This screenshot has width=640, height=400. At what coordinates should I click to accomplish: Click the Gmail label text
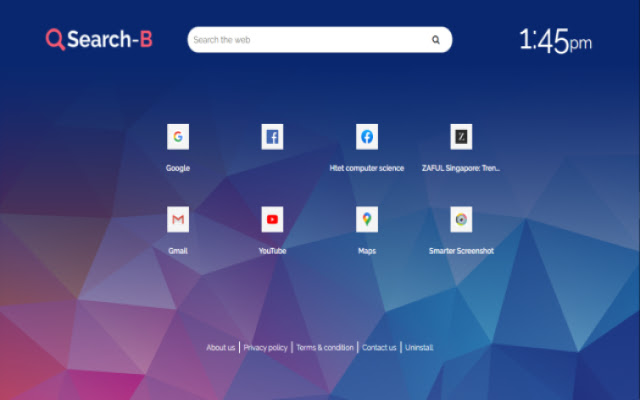(178, 251)
